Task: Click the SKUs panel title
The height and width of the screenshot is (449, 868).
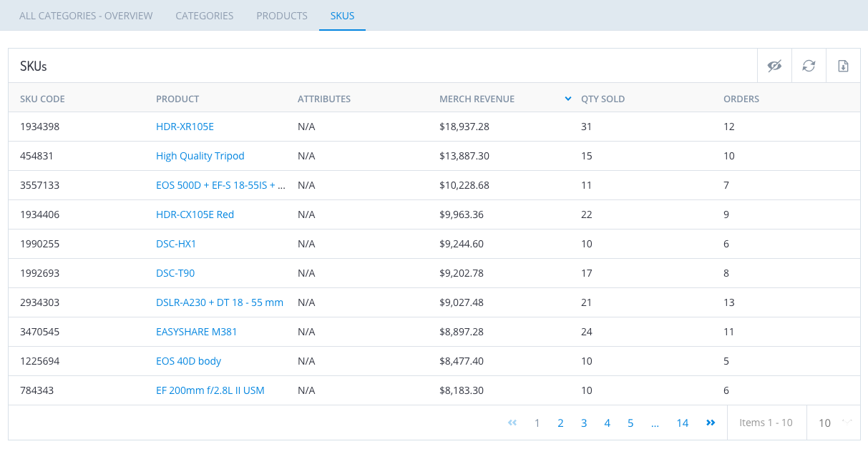Action: point(34,66)
